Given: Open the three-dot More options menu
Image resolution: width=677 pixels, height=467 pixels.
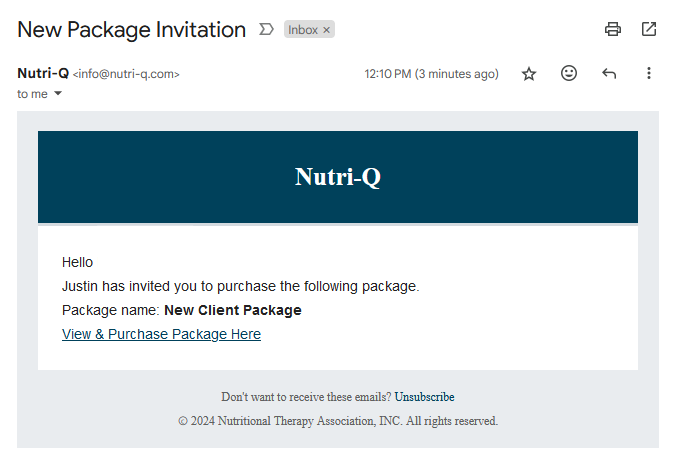Looking at the screenshot, I should pyautogui.click(x=649, y=73).
